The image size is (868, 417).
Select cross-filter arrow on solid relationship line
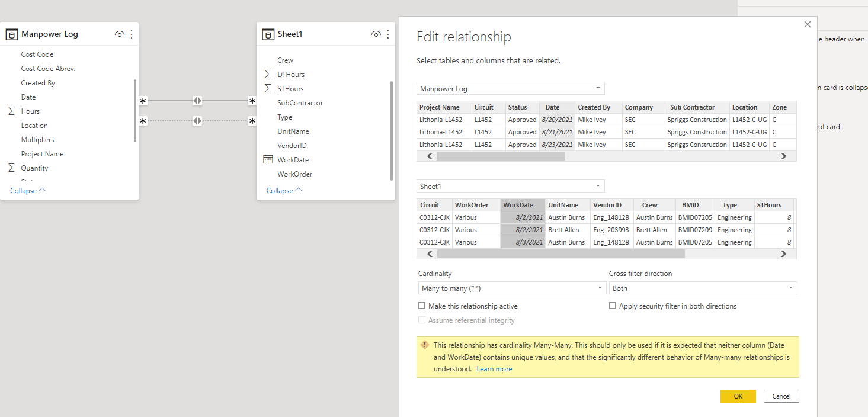click(197, 101)
